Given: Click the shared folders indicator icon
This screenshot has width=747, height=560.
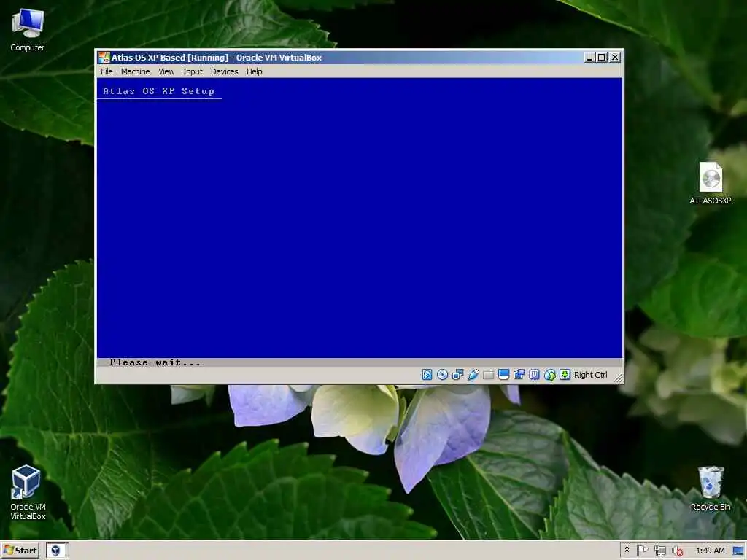Looking at the screenshot, I should [x=488, y=375].
